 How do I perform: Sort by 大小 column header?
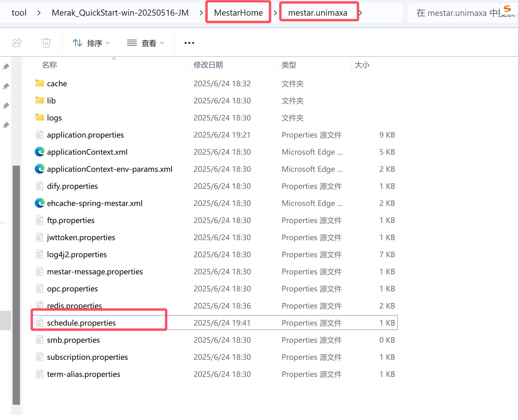point(362,65)
